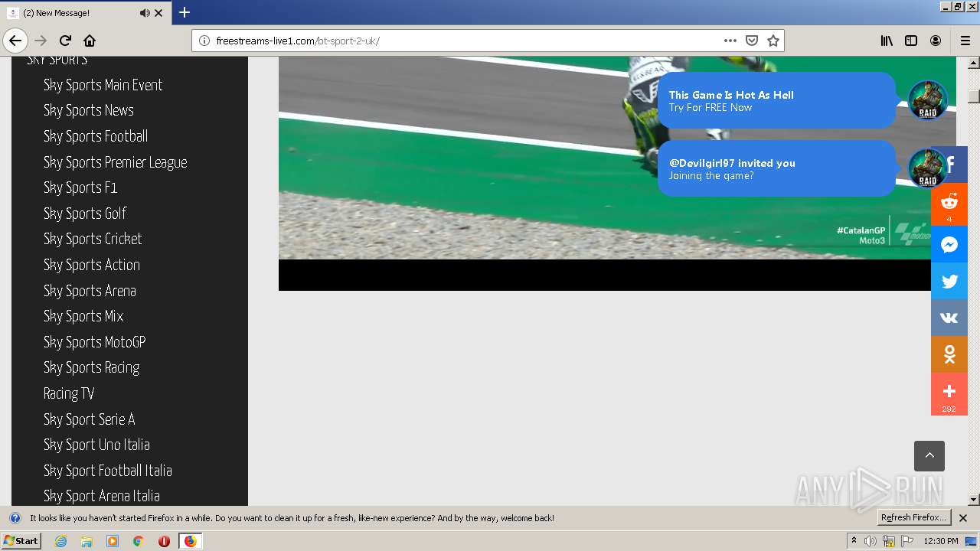The width and height of the screenshot is (980, 551).
Task: Open the Sky Sports Mix channel
Action: click(x=83, y=316)
